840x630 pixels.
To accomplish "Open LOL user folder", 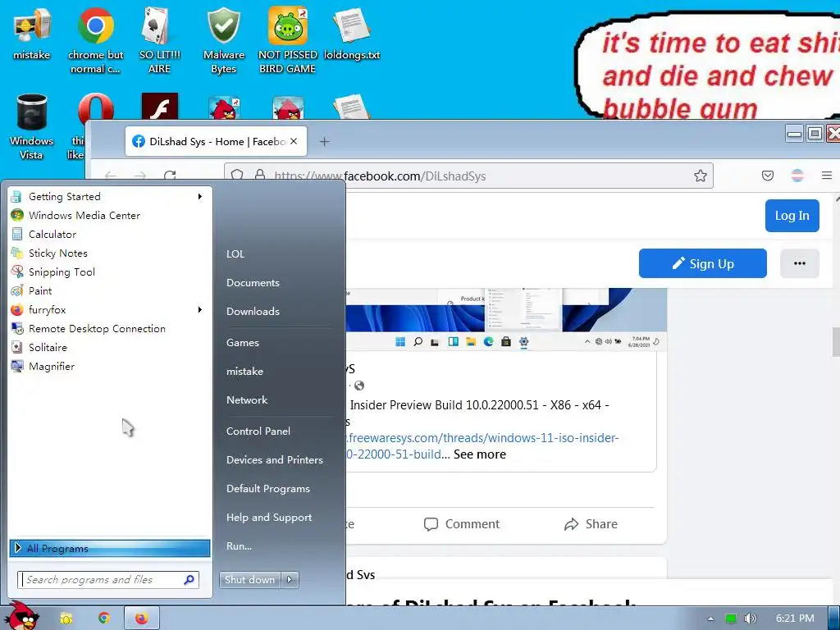I will pyautogui.click(x=235, y=254).
